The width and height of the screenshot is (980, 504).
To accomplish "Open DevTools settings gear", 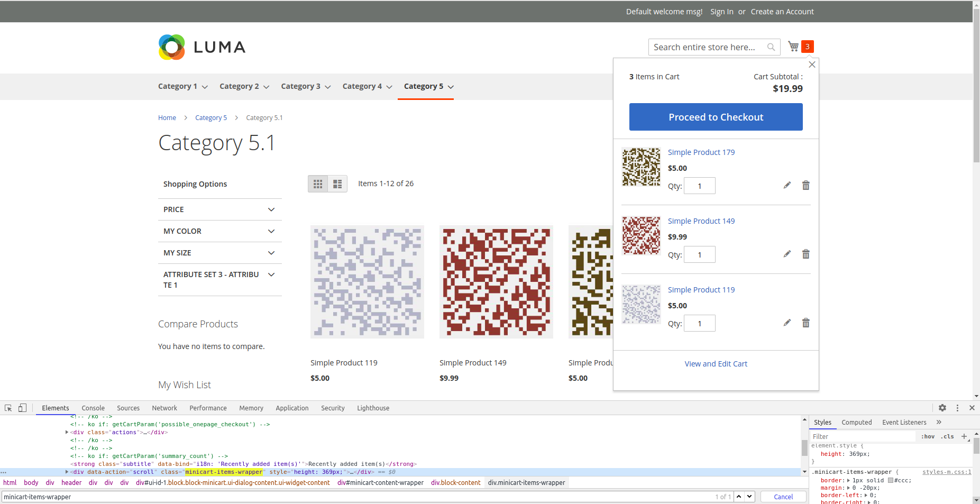I will [942, 408].
